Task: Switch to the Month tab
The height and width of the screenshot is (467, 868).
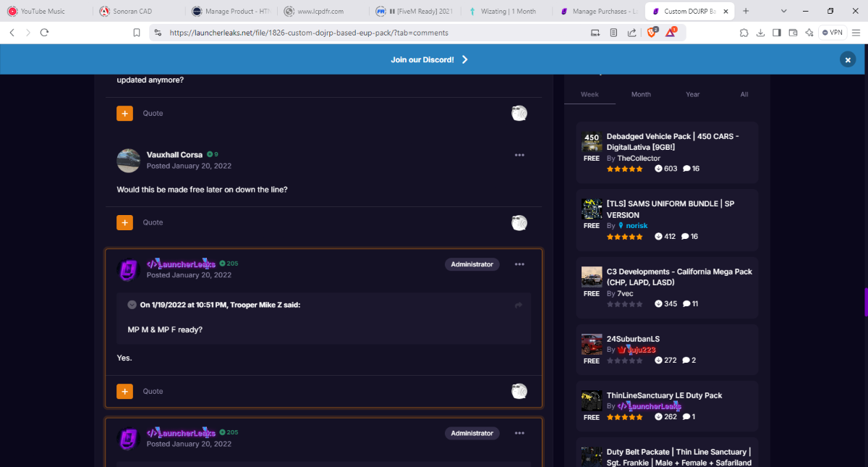Action: [641, 94]
